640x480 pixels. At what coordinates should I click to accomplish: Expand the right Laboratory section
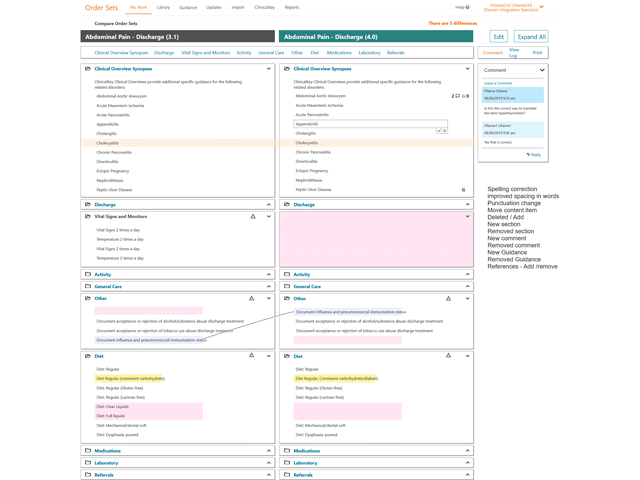[467, 463]
